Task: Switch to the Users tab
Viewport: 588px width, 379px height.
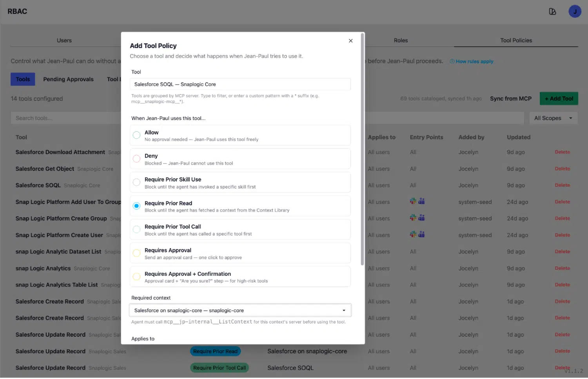Action: (x=64, y=40)
